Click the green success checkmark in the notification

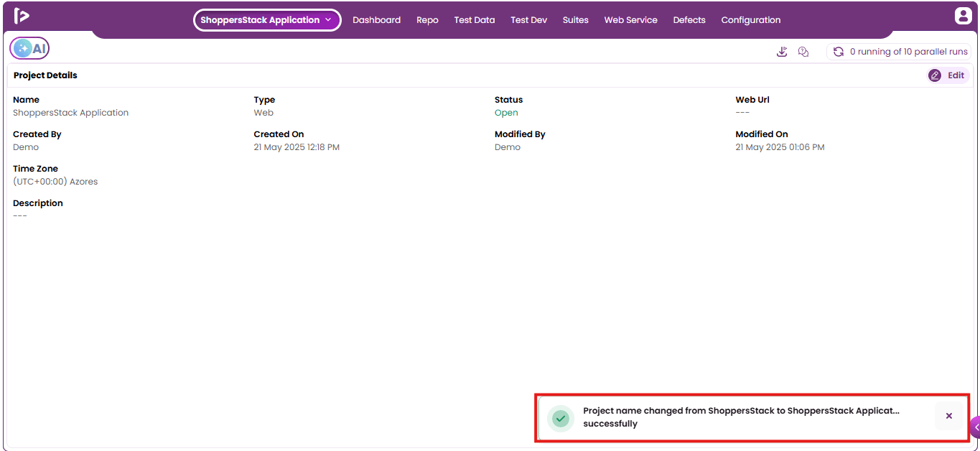coord(561,418)
